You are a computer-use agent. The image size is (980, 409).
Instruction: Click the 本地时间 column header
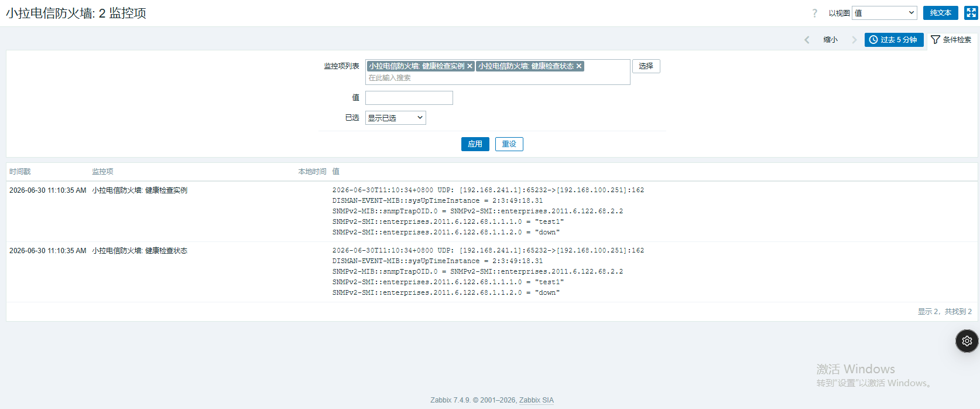point(312,172)
